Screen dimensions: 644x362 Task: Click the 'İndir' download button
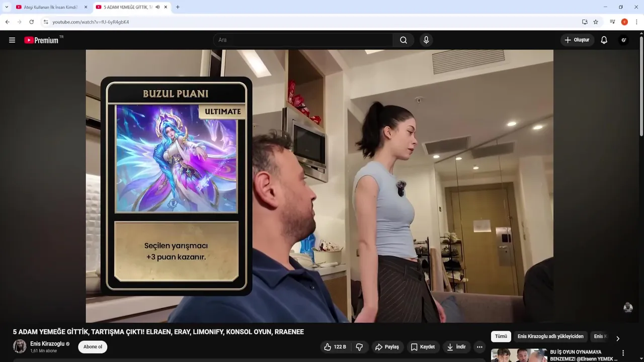[456, 347]
